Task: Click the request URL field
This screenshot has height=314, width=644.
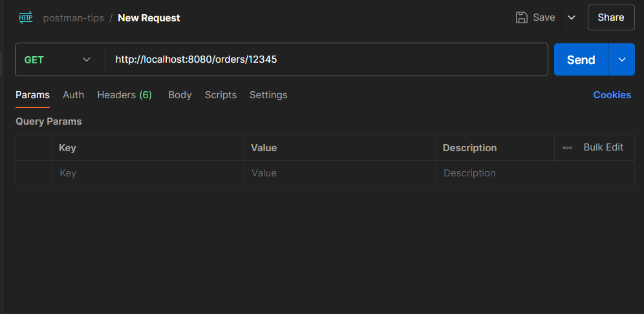Action: pyautogui.click(x=327, y=59)
